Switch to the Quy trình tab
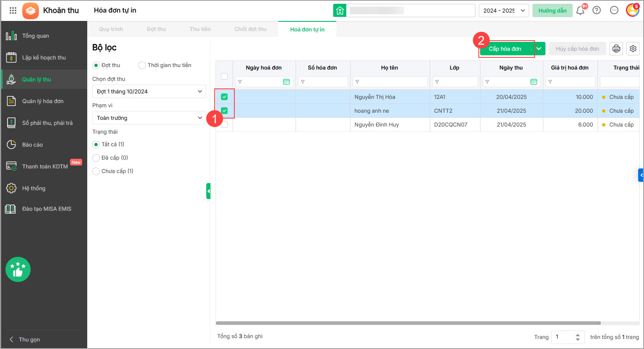Image resolution: width=644 pixels, height=349 pixels. point(111,29)
